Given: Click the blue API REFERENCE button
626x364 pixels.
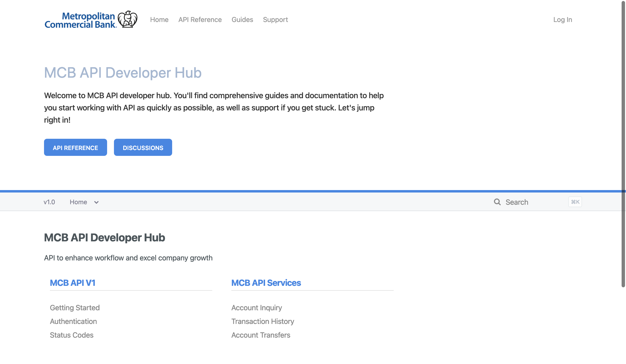Looking at the screenshot, I should point(76,147).
